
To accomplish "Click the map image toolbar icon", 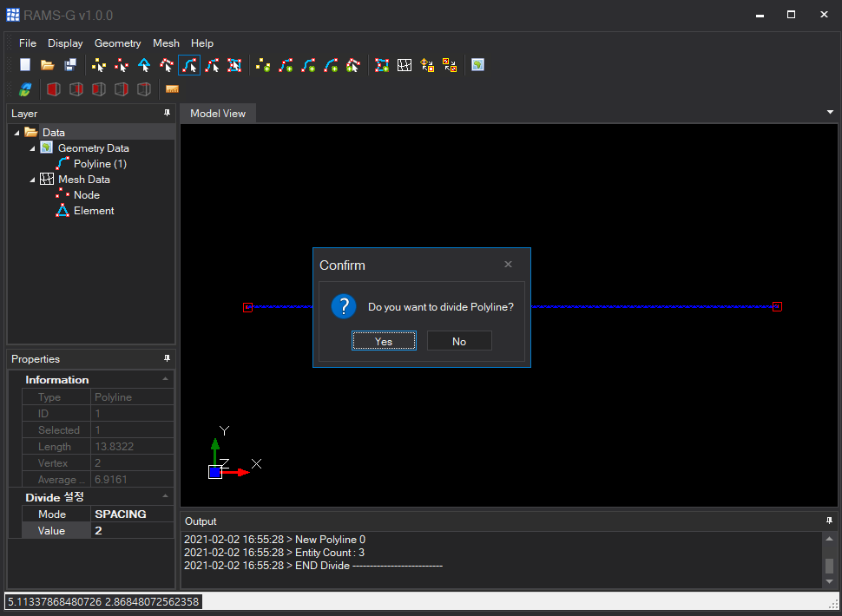I will (x=477, y=65).
